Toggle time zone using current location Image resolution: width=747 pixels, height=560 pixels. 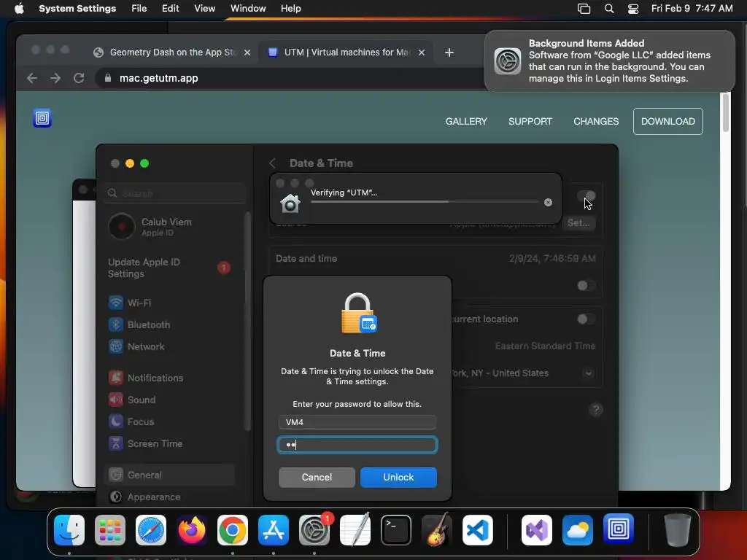tap(586, 319)
